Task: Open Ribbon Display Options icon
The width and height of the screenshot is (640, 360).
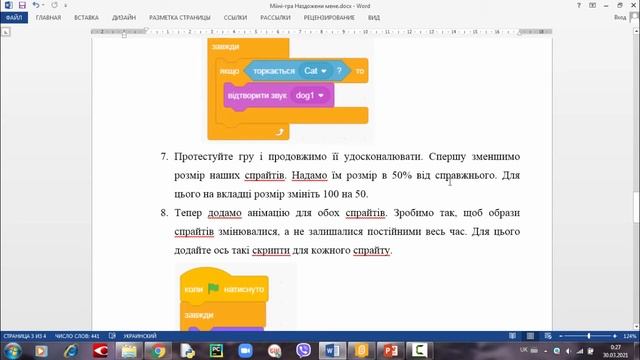Action: click(592, 5)
